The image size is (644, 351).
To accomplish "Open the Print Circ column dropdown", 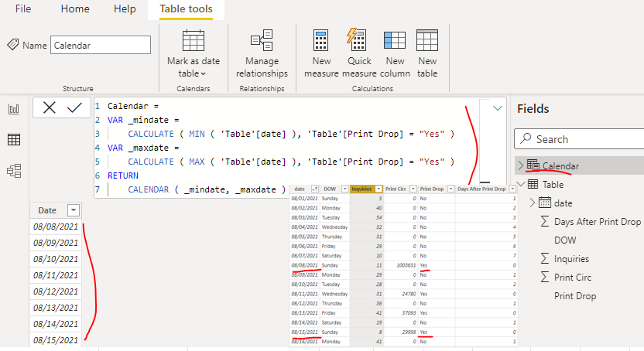I will click(413, 189).
